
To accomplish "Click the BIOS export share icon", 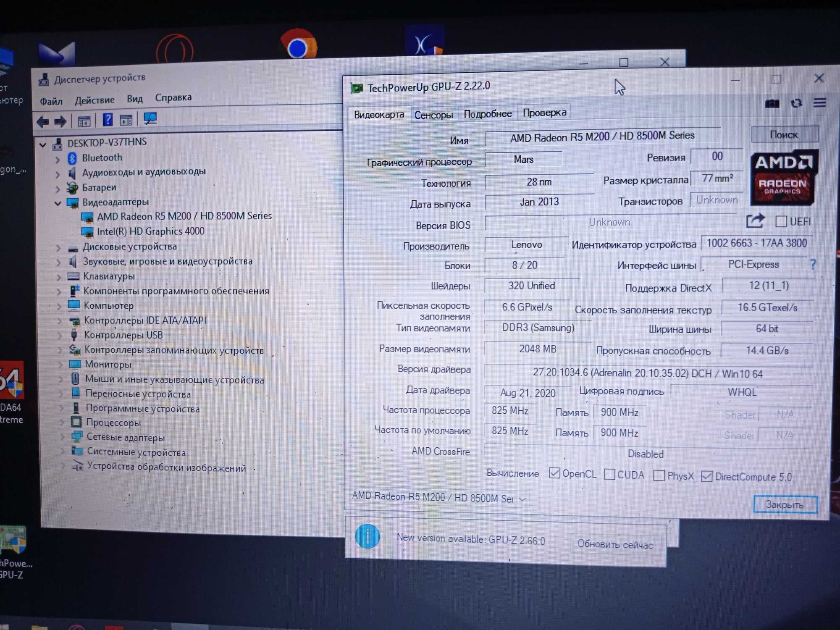I will pyautogui.click(x=755, y=220).
